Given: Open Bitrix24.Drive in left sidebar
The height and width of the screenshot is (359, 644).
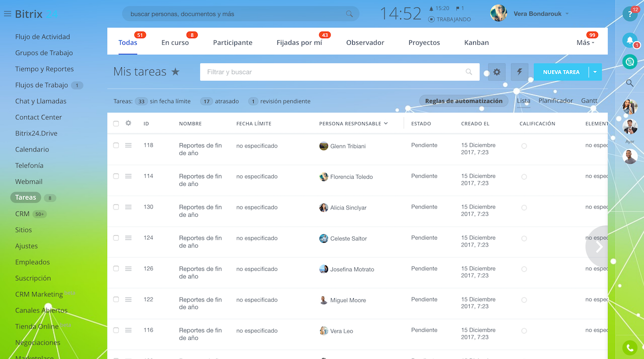Looking at the screenshot, I should tap(36, 133).
